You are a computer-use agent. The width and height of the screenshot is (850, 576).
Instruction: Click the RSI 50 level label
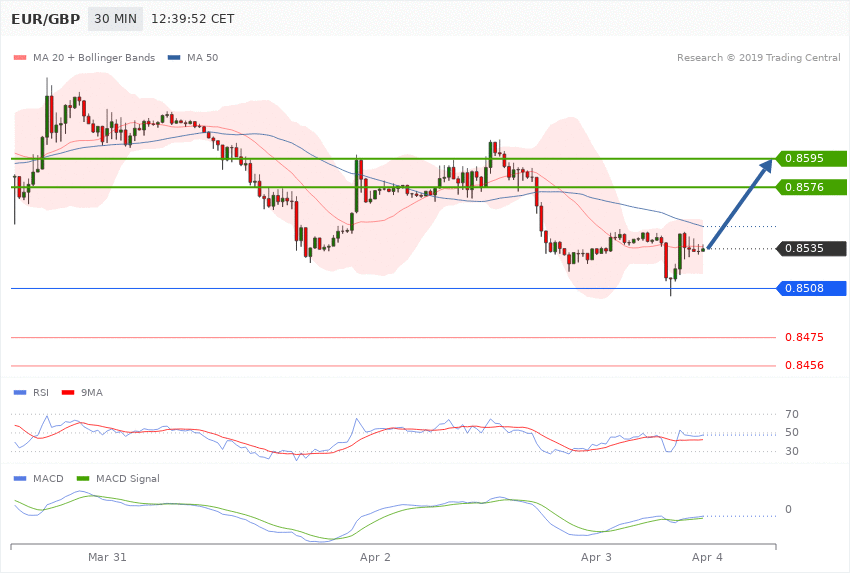tap(791, 432)
